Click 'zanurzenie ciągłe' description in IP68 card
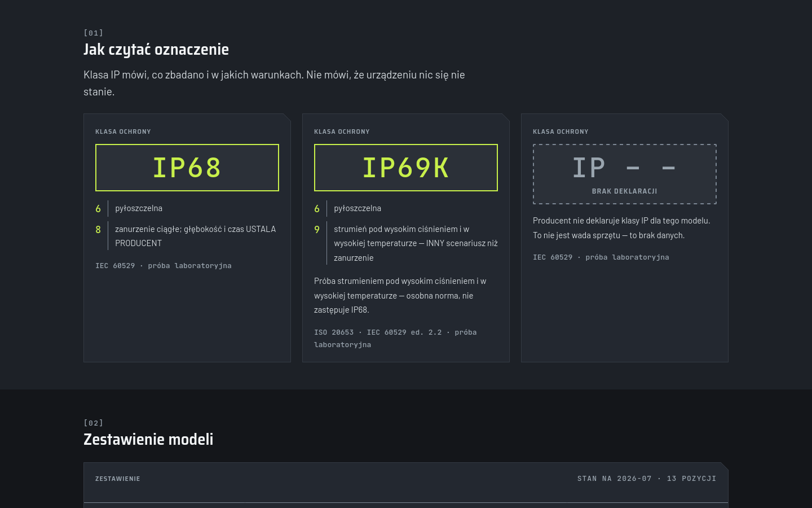The width and height of the screenshot is (812, 508). tap(196, 236)
